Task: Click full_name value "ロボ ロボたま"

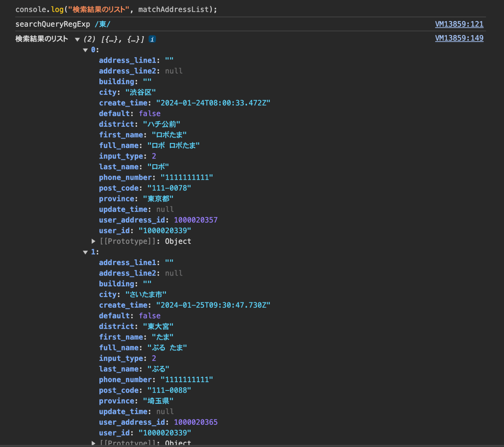Action: coord(174,146)
